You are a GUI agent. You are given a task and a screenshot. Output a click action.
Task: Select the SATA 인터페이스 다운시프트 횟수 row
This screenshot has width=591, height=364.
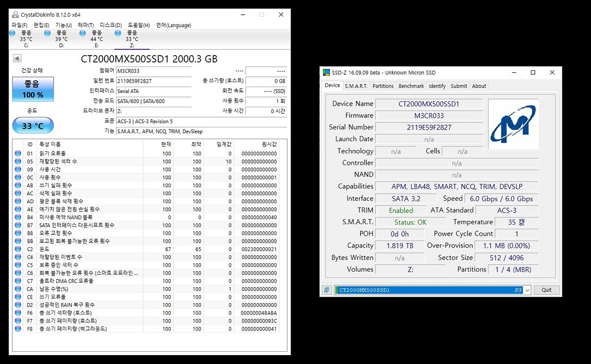pyautogui.click(x=146, y=225)
